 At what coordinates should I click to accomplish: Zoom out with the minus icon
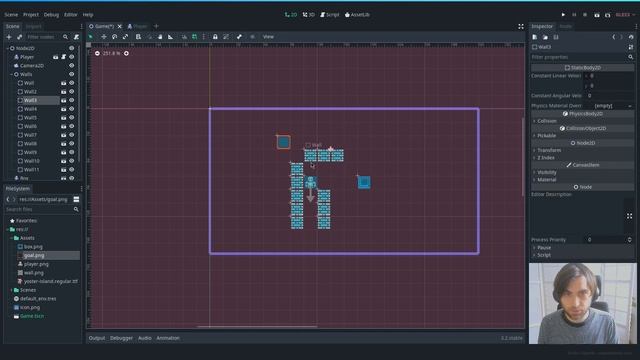click(97, 53)
